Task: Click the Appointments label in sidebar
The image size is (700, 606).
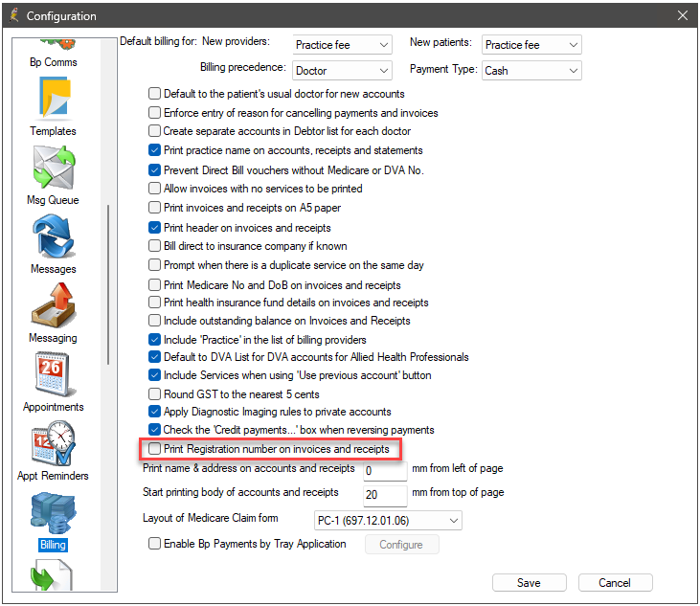Action: click(x=53, y=407)
